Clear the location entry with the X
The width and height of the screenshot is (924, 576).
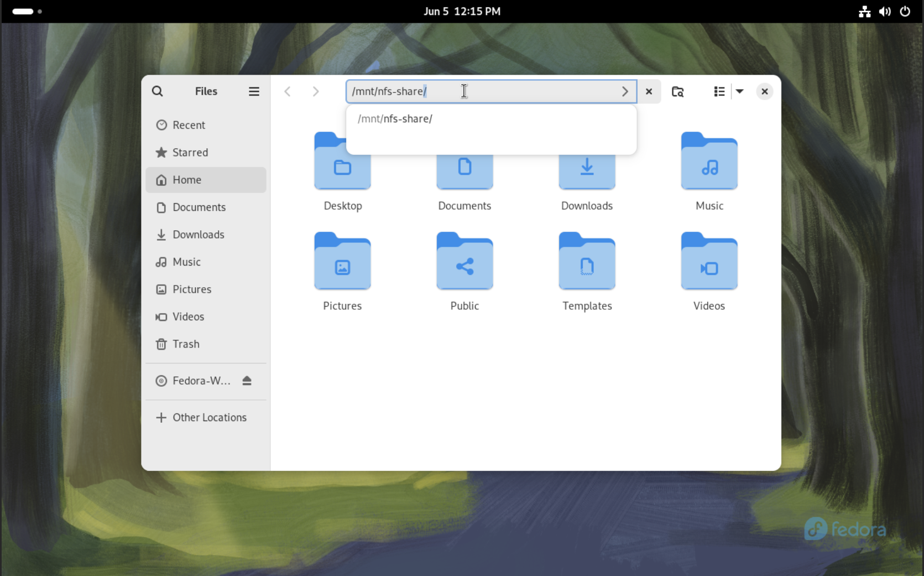coord(649,91)
